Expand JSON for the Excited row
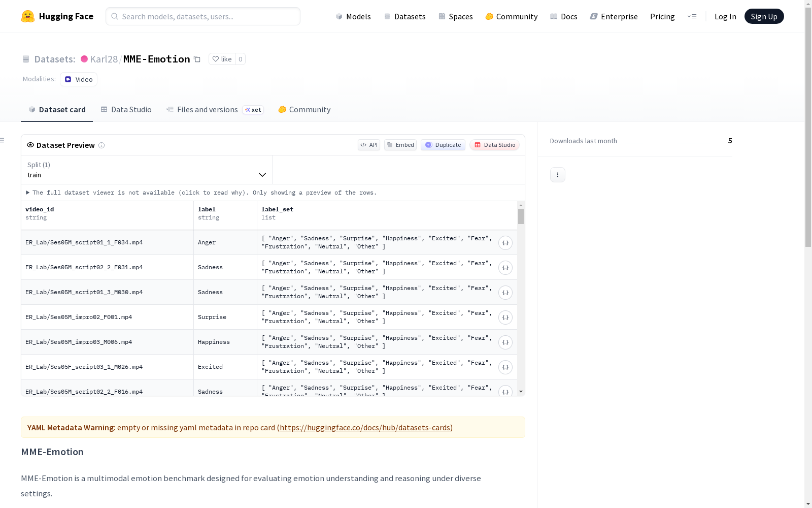This screenshot has width=812, height=508. [505, 367]
